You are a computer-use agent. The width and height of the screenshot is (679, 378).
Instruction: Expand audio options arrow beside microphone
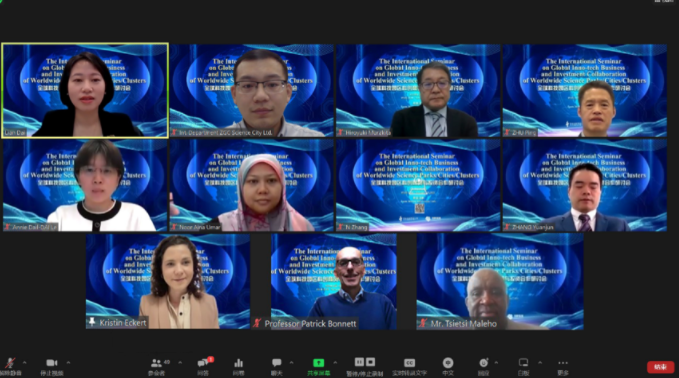click(24, 362)
